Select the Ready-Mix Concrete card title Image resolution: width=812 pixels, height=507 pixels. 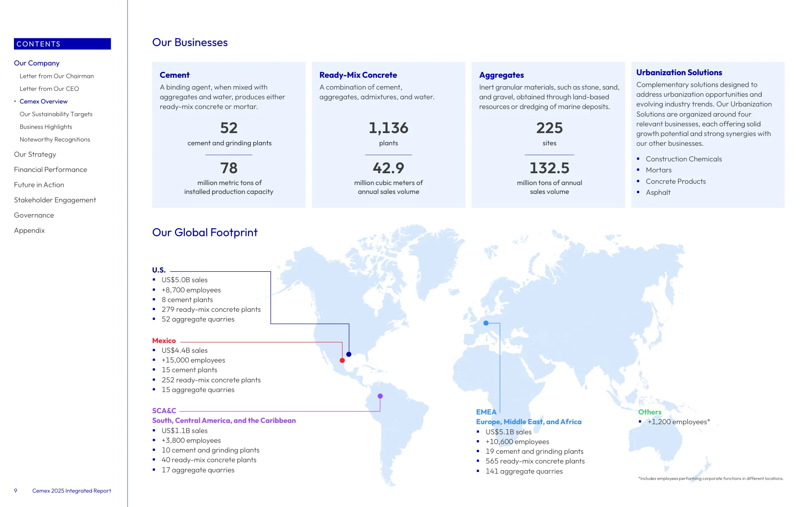click(358, 75)
